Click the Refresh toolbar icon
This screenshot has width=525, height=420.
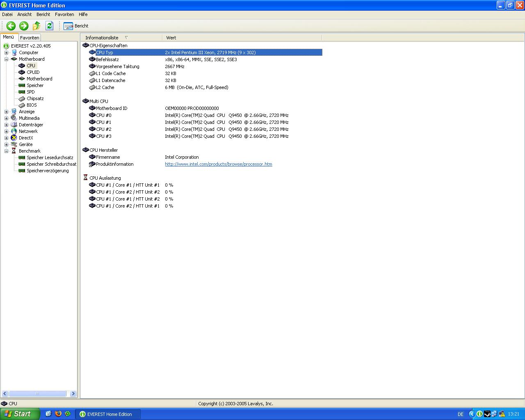coord(49,26)
